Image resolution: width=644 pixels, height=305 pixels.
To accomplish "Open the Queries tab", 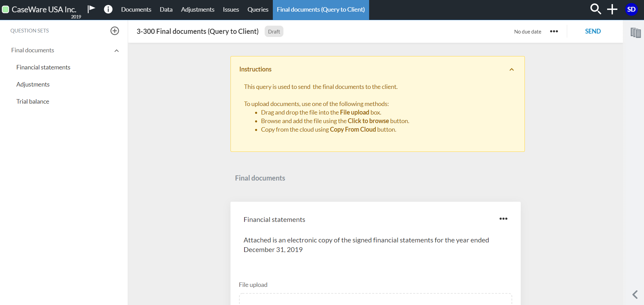I will click(x=258, y=10).
